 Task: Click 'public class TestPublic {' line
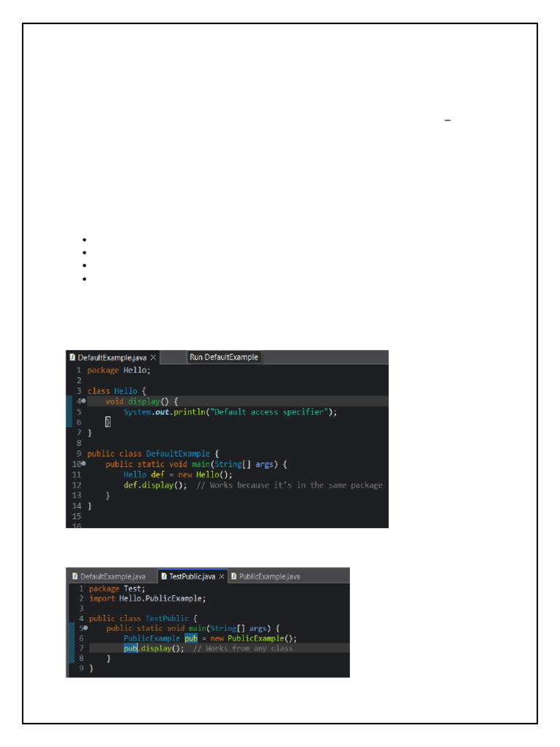click(x=143, y=619)
